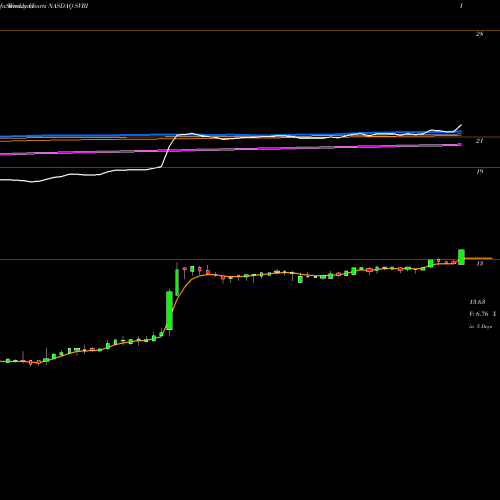Click the volume value reading 6.76 X
500x500 pixels.
[482, 314]
